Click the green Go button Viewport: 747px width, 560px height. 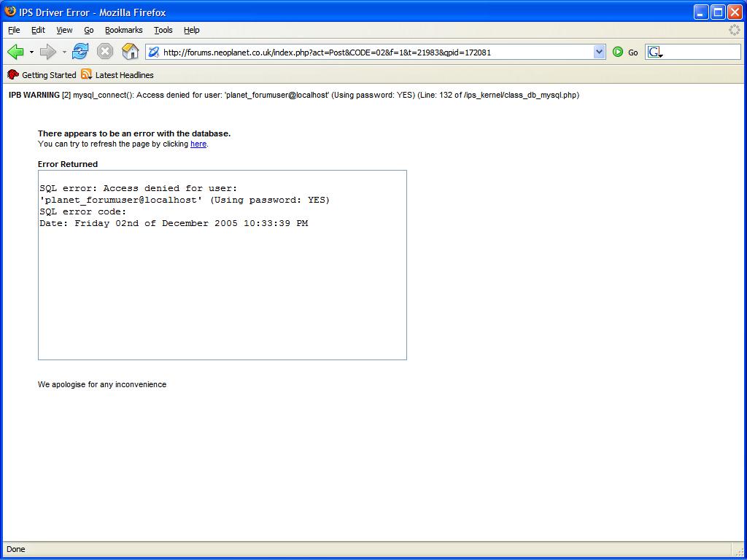point(625,52)
